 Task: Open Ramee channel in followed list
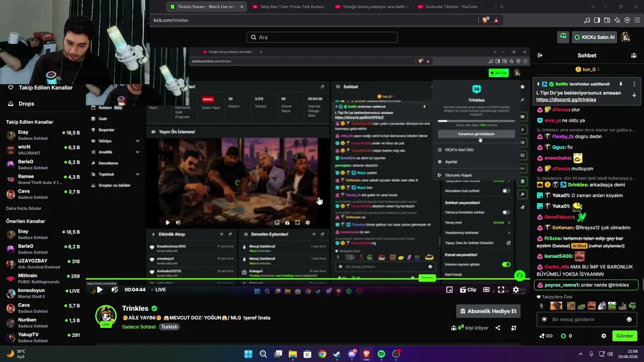[x=43, y=179]
